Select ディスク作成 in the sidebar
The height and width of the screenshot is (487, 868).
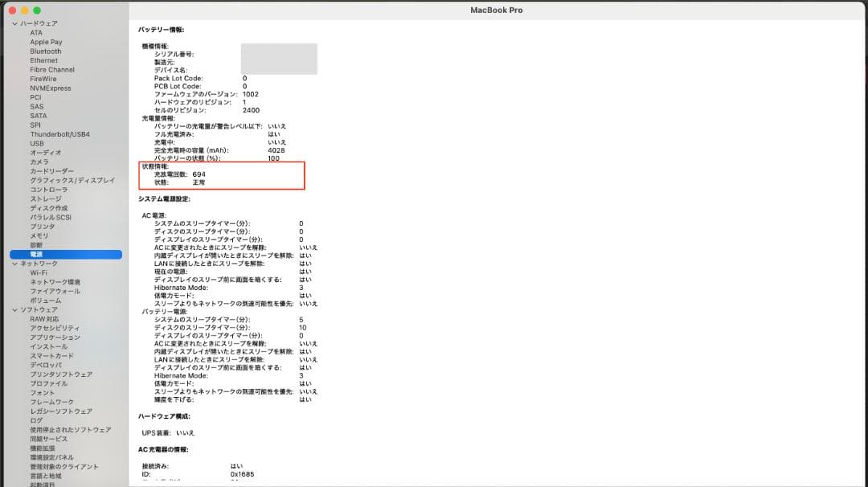point(49,208)
